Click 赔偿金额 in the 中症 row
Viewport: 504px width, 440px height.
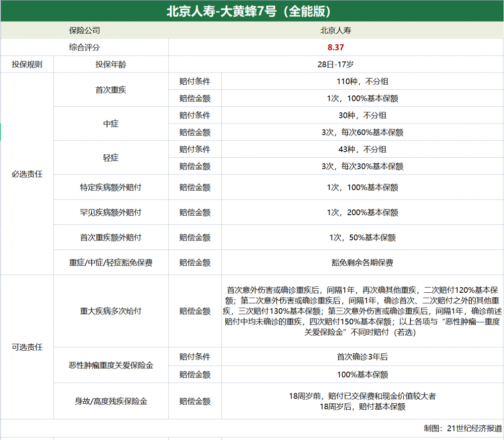coord(195,133)
